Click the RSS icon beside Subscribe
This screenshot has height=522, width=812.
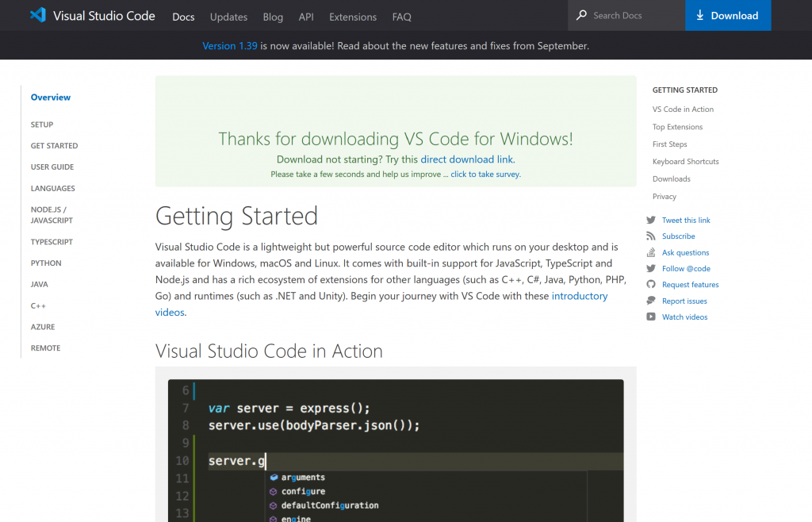click(651, 236)
